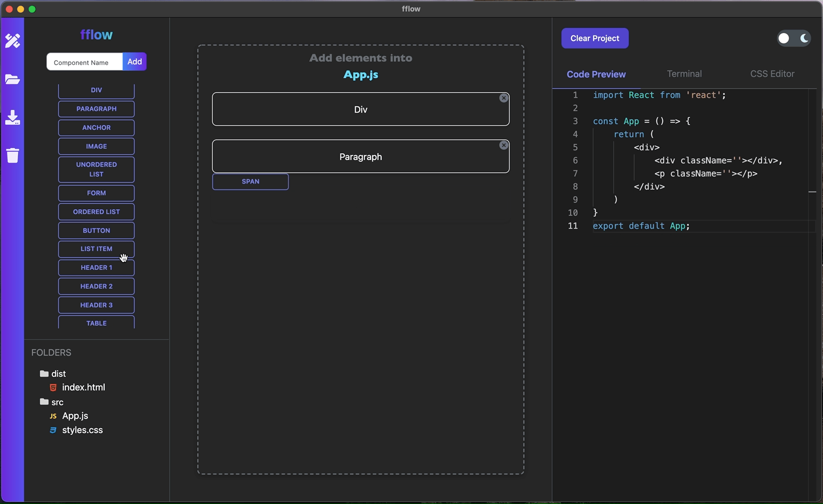
Task: Select the UNORDERED LIST element button
Action: 96,170
